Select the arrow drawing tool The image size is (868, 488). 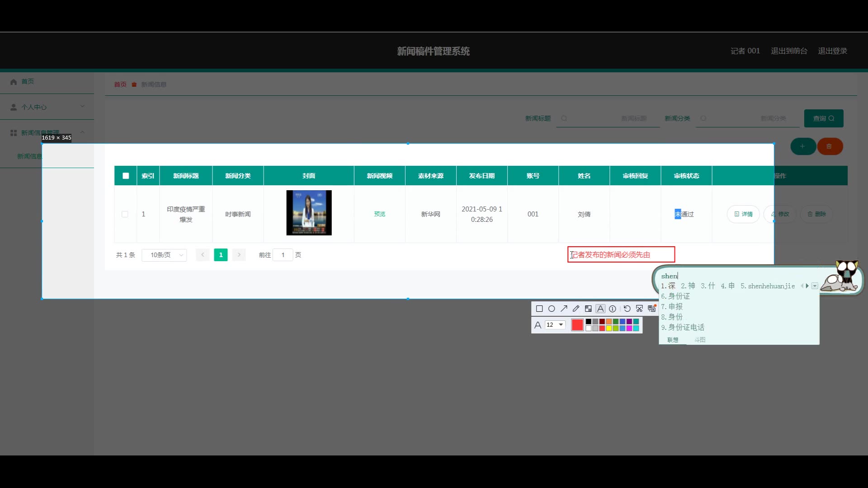pyautogui.click(x=564, y=309)
